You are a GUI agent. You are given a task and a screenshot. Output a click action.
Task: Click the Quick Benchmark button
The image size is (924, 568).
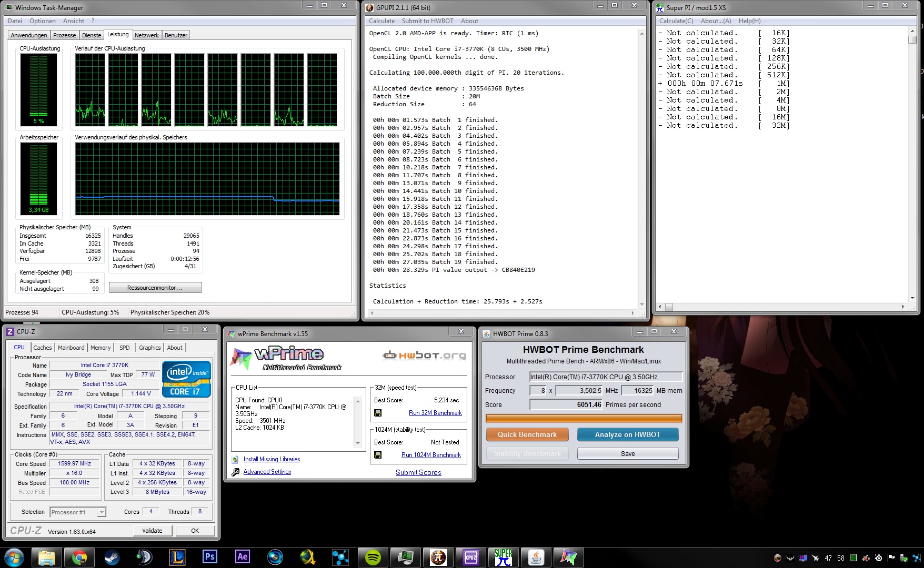coord(527,434)
